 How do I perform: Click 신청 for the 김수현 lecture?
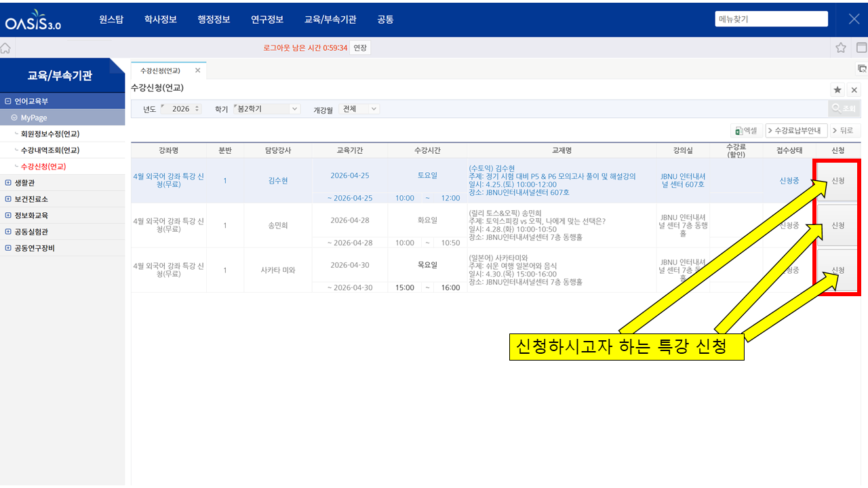point(837,181)
